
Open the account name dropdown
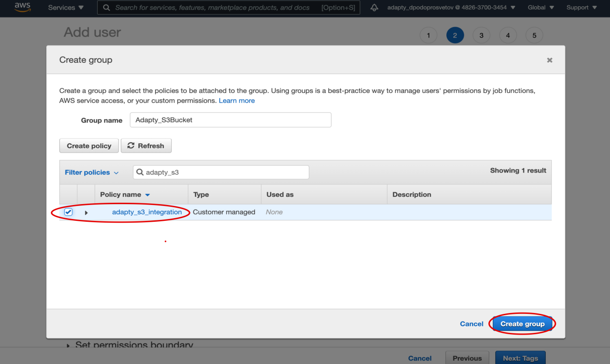coord(451,8)
